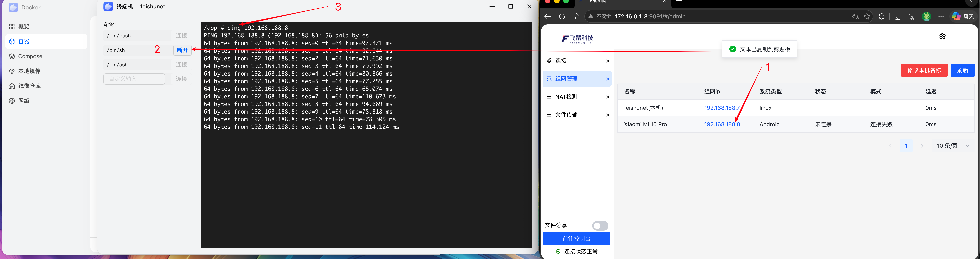Click the terminal window Docker title icon
980x259 pixels.
click(x=109, y=6)
